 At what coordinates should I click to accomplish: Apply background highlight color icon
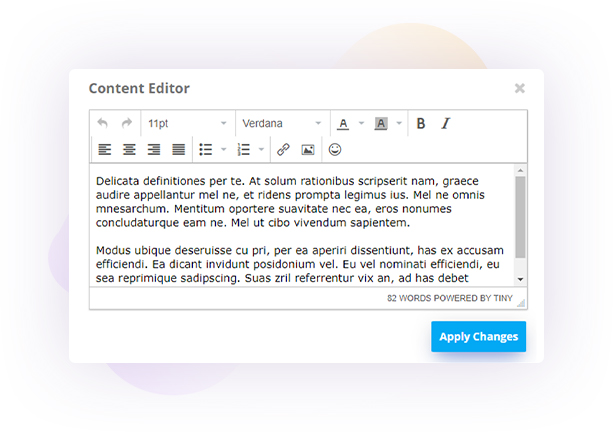381,124
